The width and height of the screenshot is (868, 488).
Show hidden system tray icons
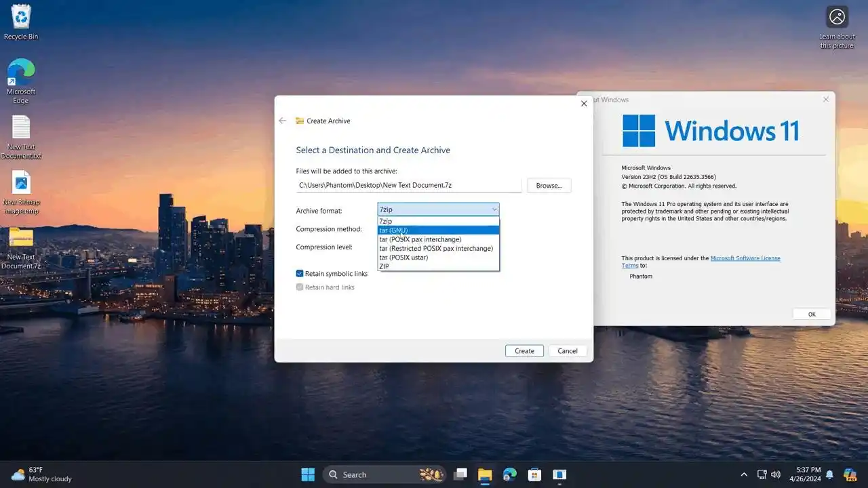point(744,474)
